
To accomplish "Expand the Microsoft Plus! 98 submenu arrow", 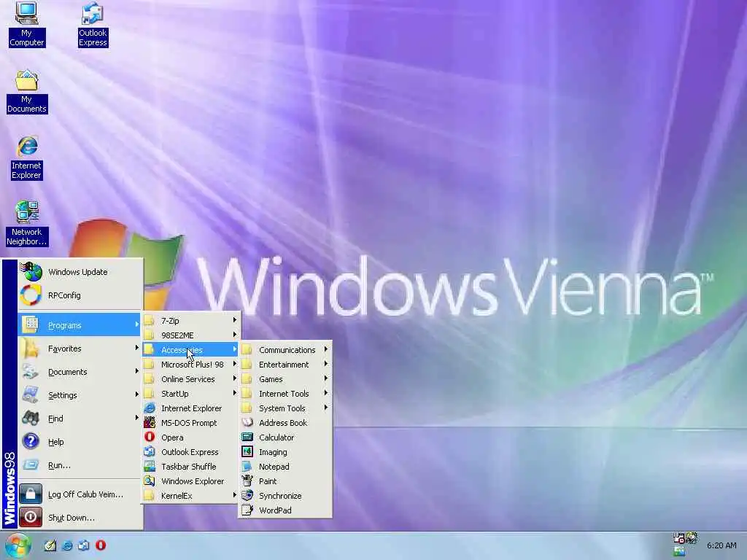I will point(234,364).
